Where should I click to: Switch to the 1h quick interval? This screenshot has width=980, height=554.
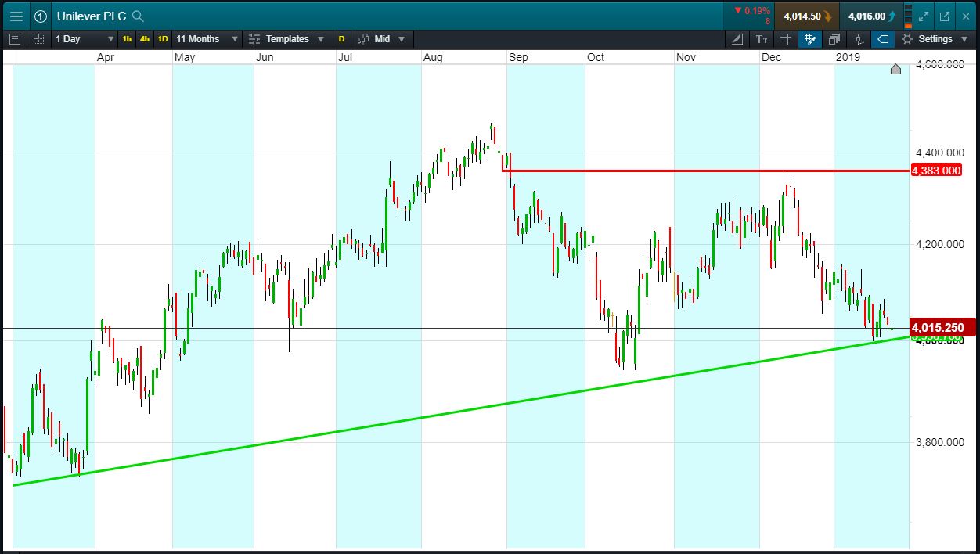(127, 38)
